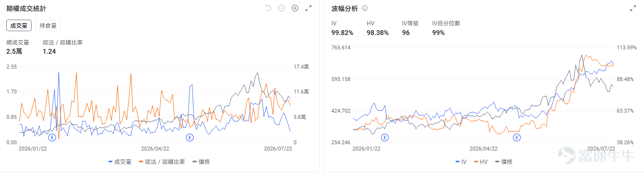Zoom in the options volume chart

pos(295,8)
